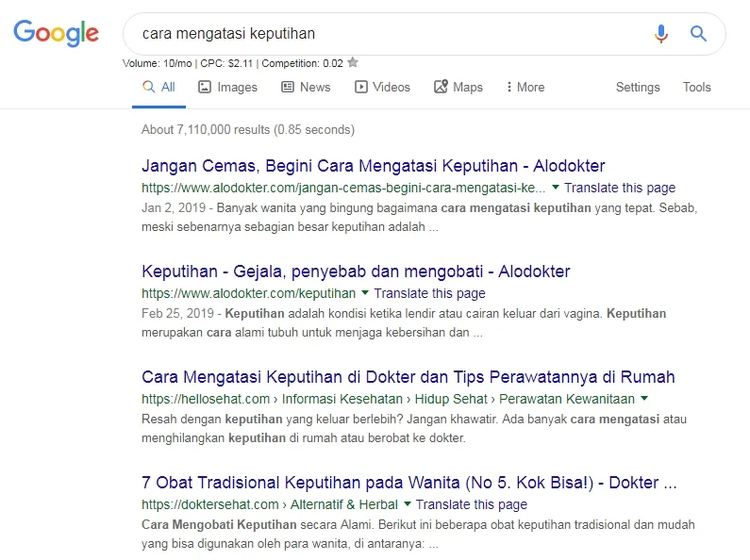Open 'Jangan Cemas, Begini Cara Mengatasi Keputihan' result
Viewport: 750px width, 560px height.
pos(373,166)
